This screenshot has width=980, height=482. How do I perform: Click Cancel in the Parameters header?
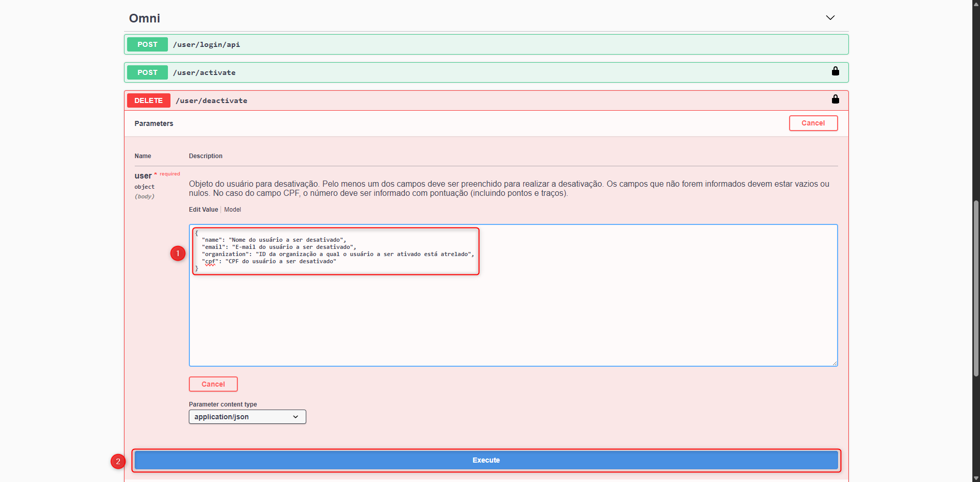pos(813,123)
